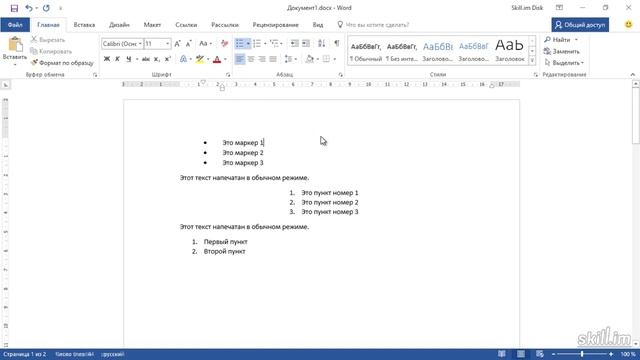
Task: Click the Копировать copy button
Action: pos(51,51)
